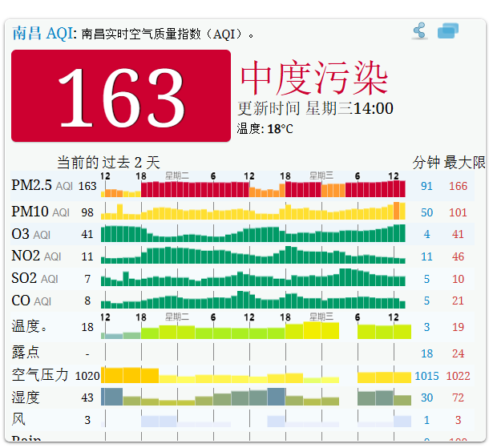Click humidity max value 72
This screenshot has height=448, width=489.
(458, 398)
